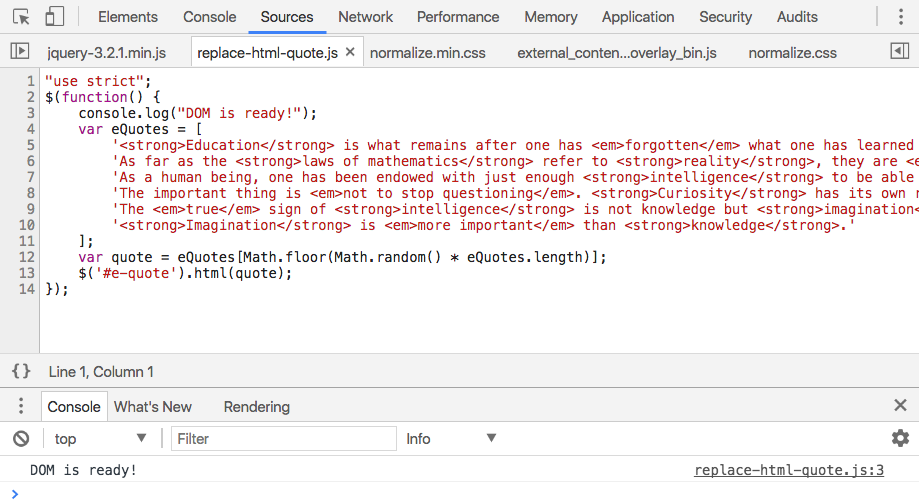Switch to the Console panel tab

point(209,17)
